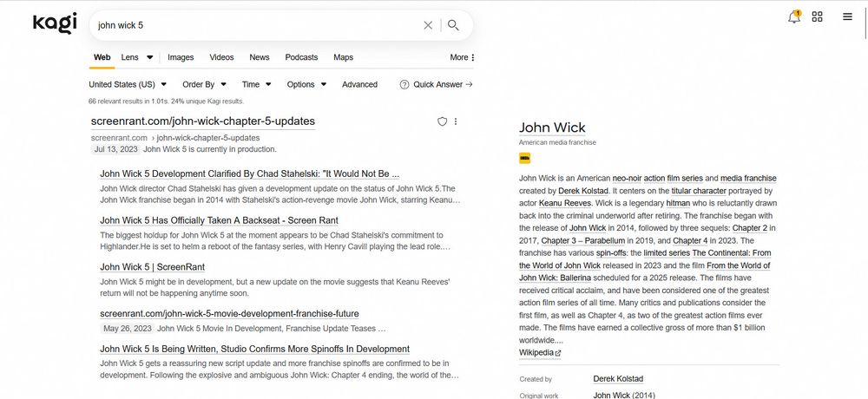Switch to the Podcasts tab

tap(301, 57)
